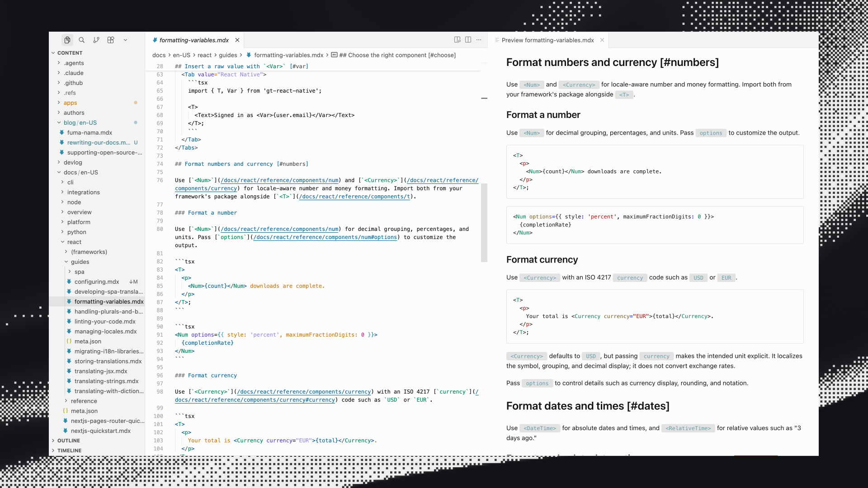The image size is (868, 488).
Task: Open the '## Choose the right component' breadcrumb
Action: [393, 55]
